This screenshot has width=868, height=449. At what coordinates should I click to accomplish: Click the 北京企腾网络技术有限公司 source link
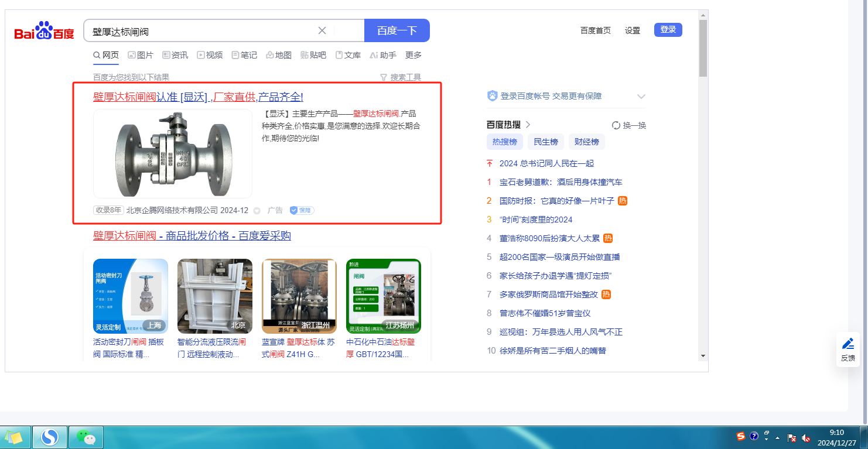point(172,210)
